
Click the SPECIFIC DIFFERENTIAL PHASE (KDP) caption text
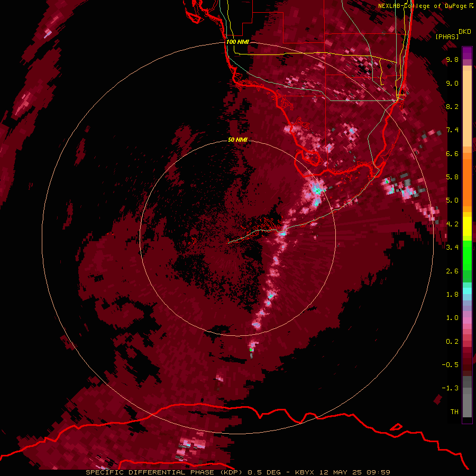[x=164, y=472]
